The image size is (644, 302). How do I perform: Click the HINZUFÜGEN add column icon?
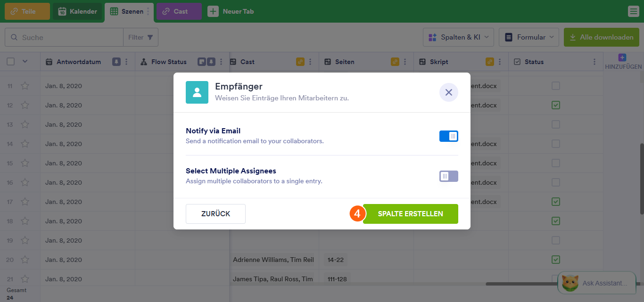tap(622, 58)
